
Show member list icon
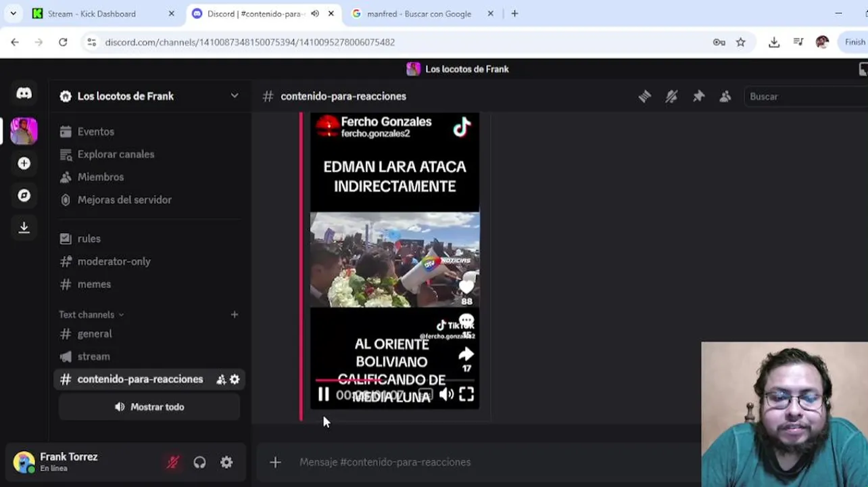(x=725, y=97)
